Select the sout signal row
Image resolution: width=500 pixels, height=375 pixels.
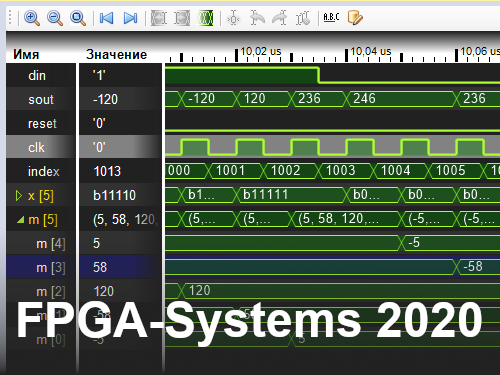tap(41, 99)
